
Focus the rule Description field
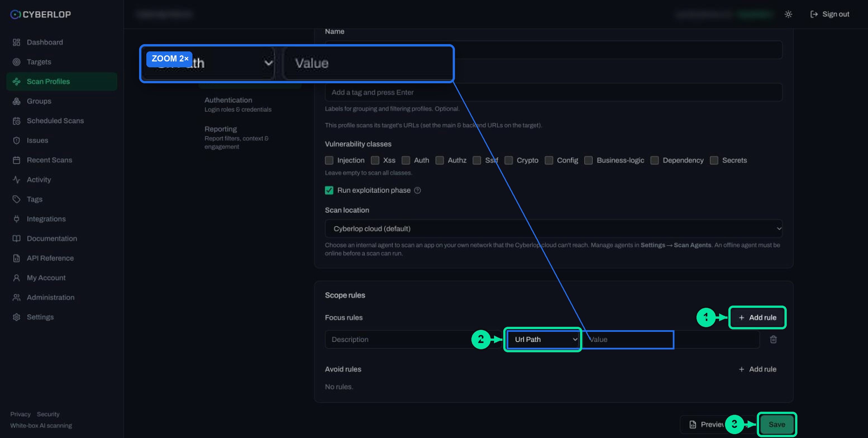[413, 339]
